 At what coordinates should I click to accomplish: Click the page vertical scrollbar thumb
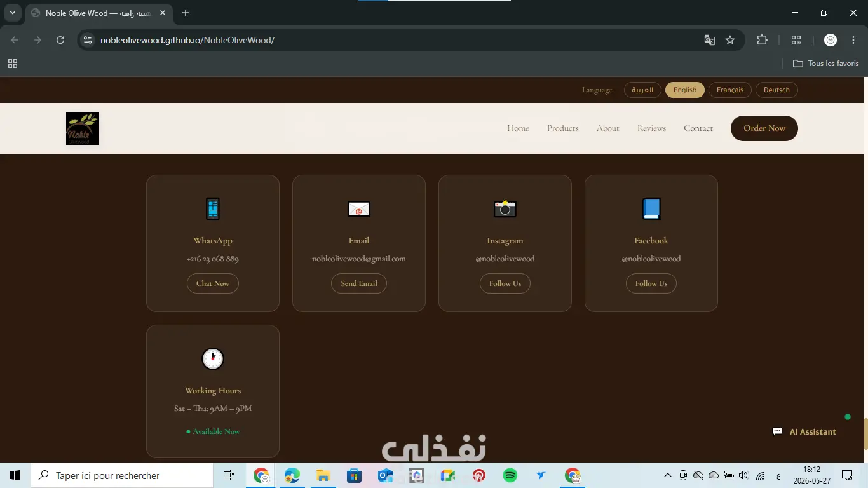tap(865, 433)
